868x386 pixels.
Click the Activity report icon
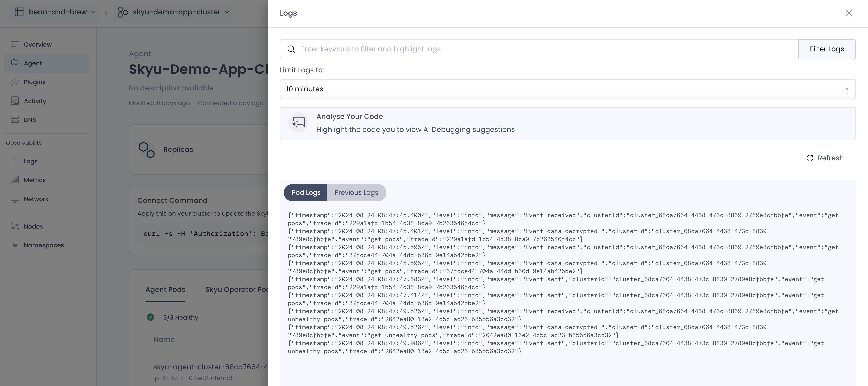(15, 101)
